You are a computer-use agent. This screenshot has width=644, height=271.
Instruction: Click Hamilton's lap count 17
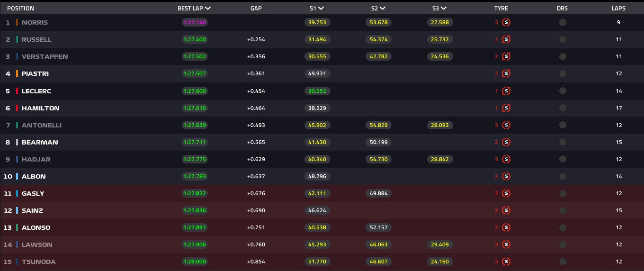coord(618,108)
